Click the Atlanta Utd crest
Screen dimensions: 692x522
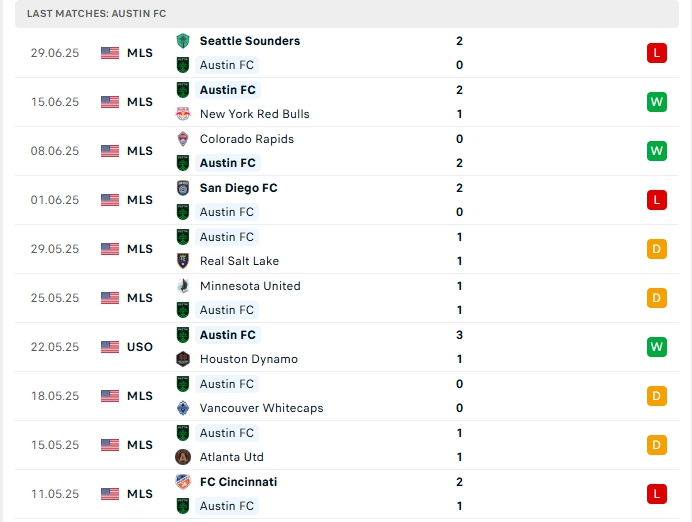(x=183, y=457)
